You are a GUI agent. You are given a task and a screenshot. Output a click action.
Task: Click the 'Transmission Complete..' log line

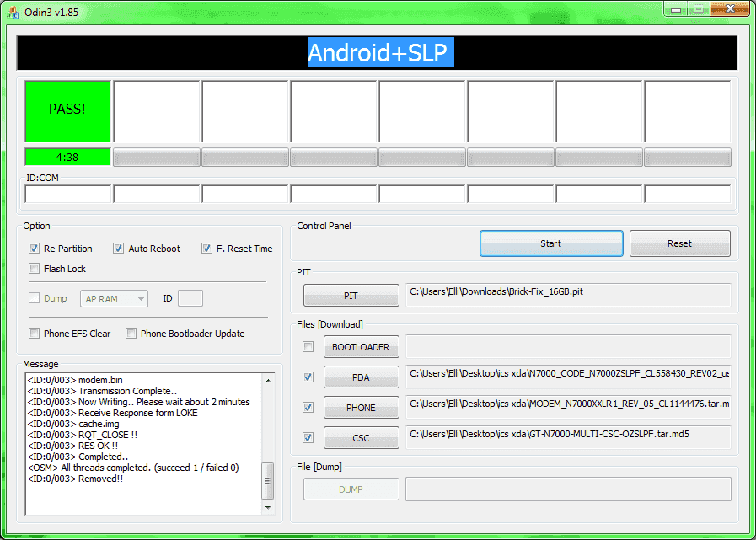(x=102, y=391)
